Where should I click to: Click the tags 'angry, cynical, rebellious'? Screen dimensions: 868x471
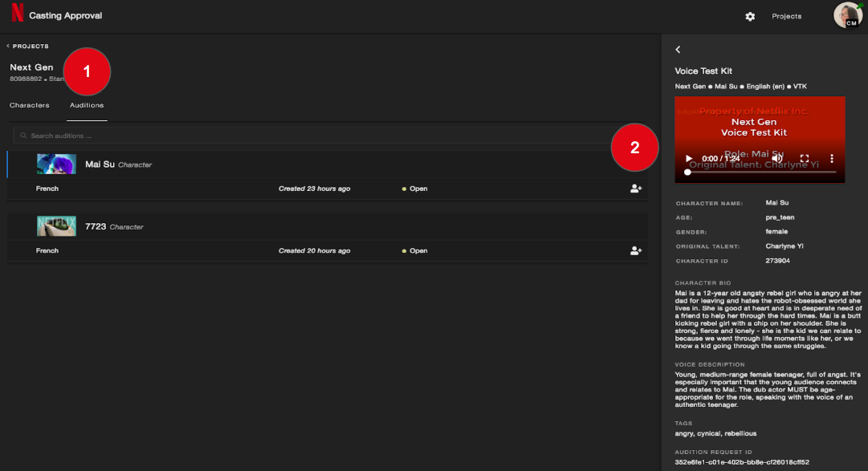(x=715, y=433)
